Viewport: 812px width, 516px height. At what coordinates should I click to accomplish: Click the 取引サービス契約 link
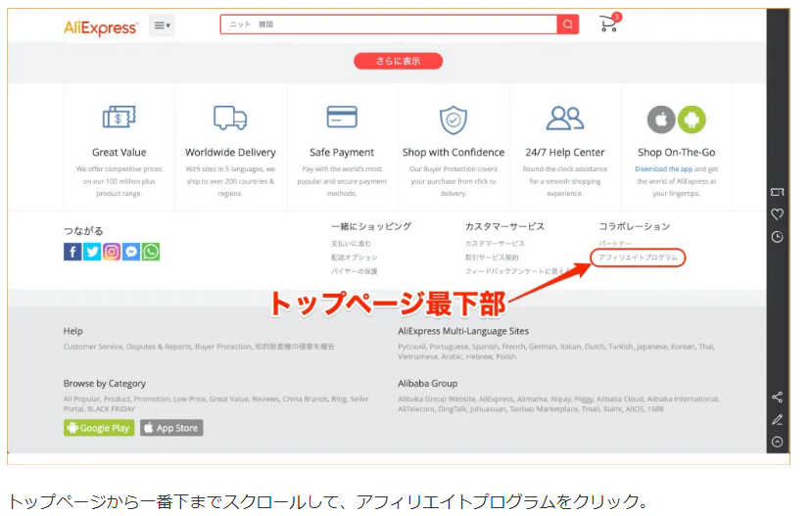tap(492, 258)
